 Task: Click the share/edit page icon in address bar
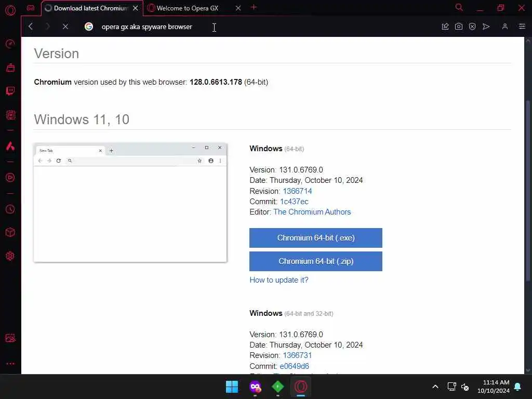(445, 26)
